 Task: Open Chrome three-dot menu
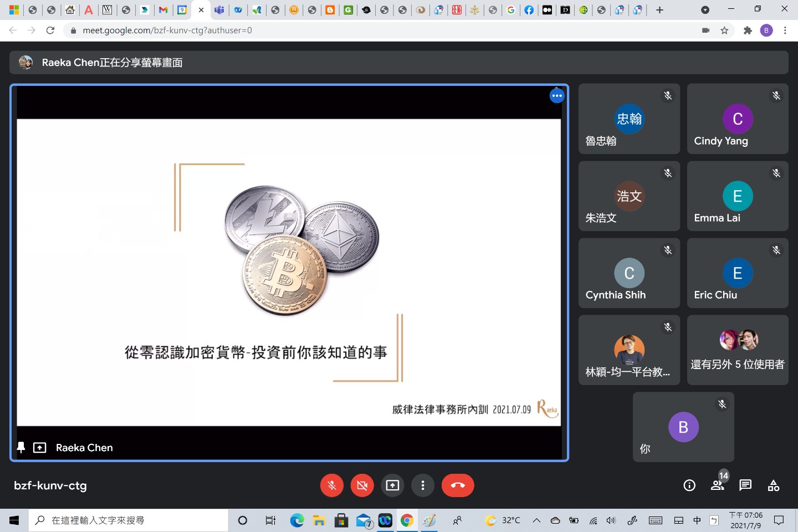[x=785, y=30]
